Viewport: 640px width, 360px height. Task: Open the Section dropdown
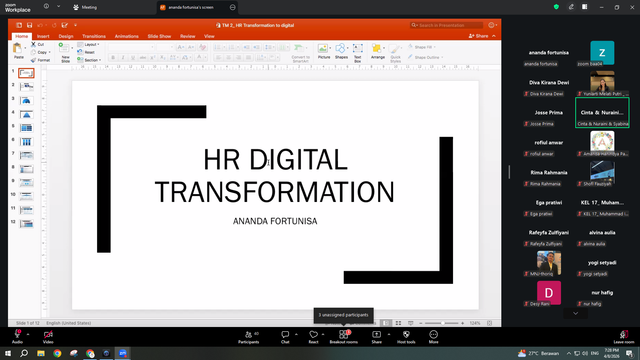point(89,60)
